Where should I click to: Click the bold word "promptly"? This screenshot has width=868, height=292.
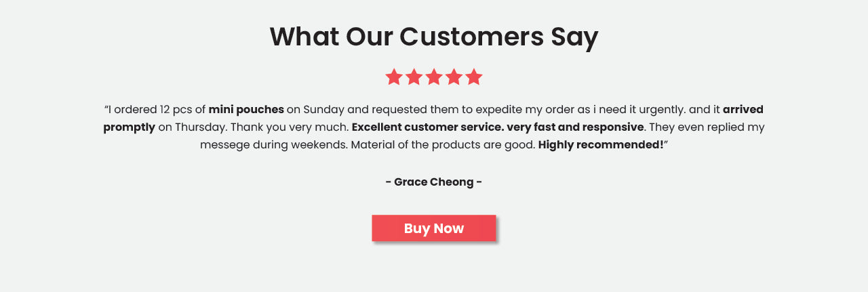[130, 127]
